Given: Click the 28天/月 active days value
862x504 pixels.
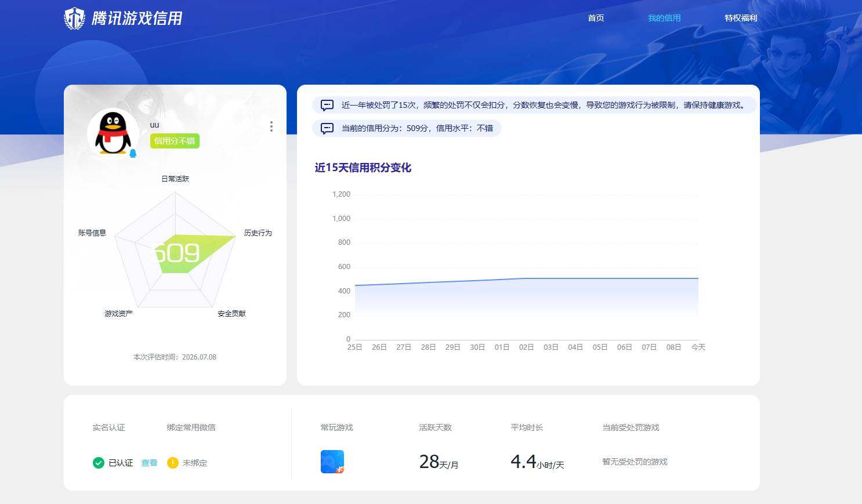Looking at the screenshot, I should [x=439, y=462].
